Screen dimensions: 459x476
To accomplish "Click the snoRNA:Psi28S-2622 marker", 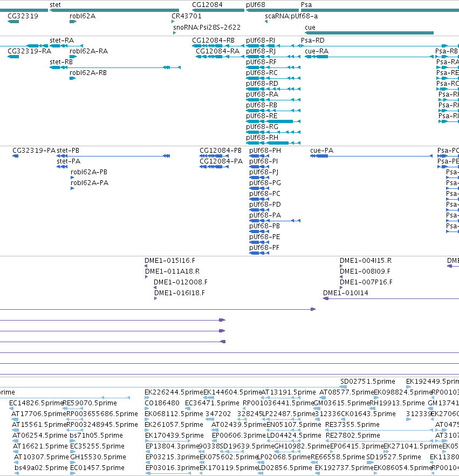I will coord(174,33).
